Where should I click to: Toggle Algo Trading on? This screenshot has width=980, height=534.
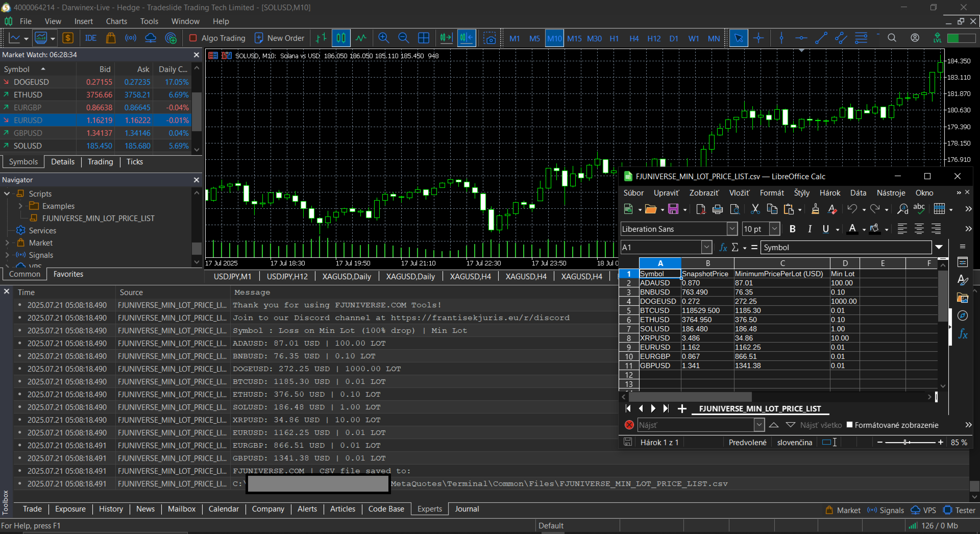217,38
